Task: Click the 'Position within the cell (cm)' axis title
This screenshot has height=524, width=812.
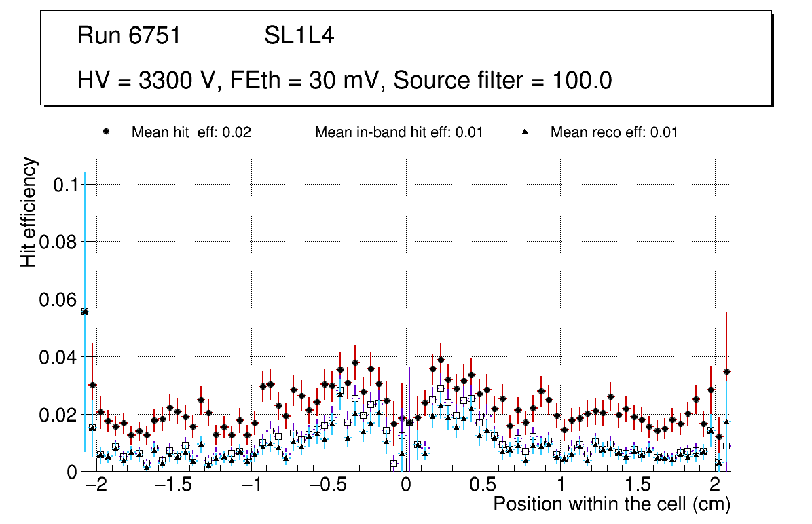Action: [611, 505]
